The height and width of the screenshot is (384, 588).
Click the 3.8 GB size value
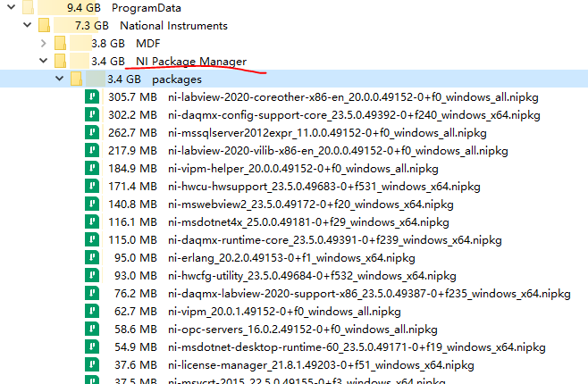pos(108,44)
